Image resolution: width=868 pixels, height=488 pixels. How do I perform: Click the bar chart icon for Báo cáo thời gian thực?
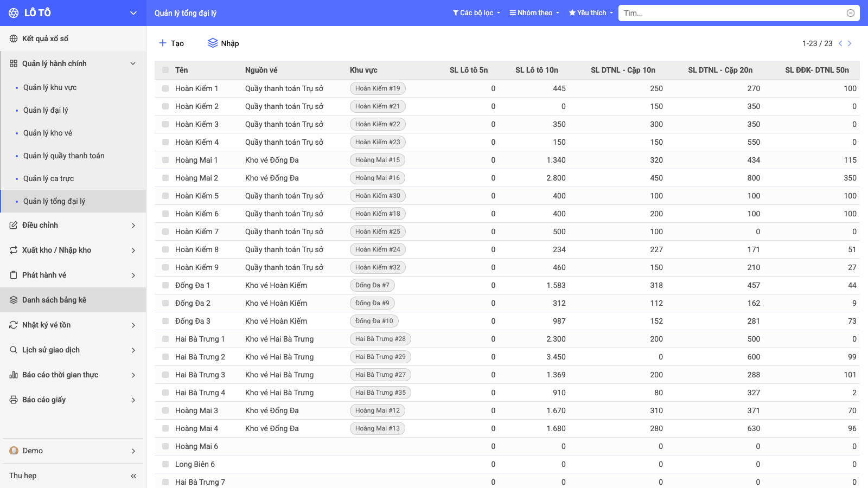14,375
